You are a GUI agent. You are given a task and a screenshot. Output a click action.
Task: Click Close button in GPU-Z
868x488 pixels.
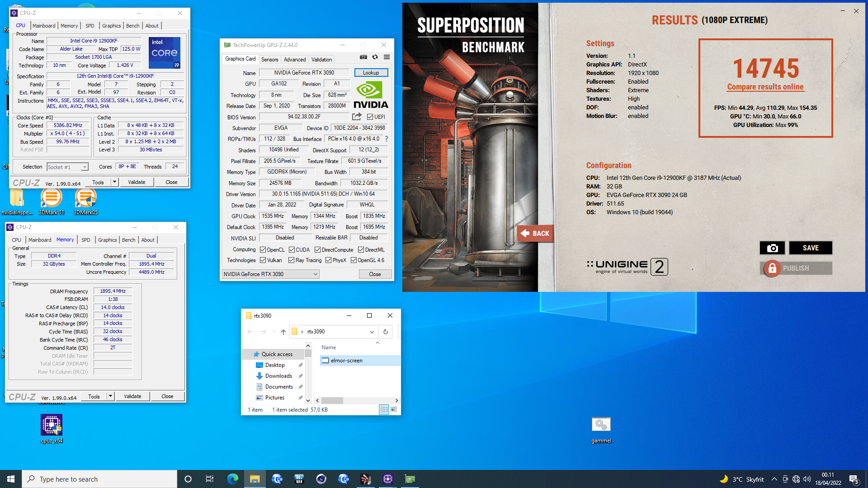[x=375, y=274]
